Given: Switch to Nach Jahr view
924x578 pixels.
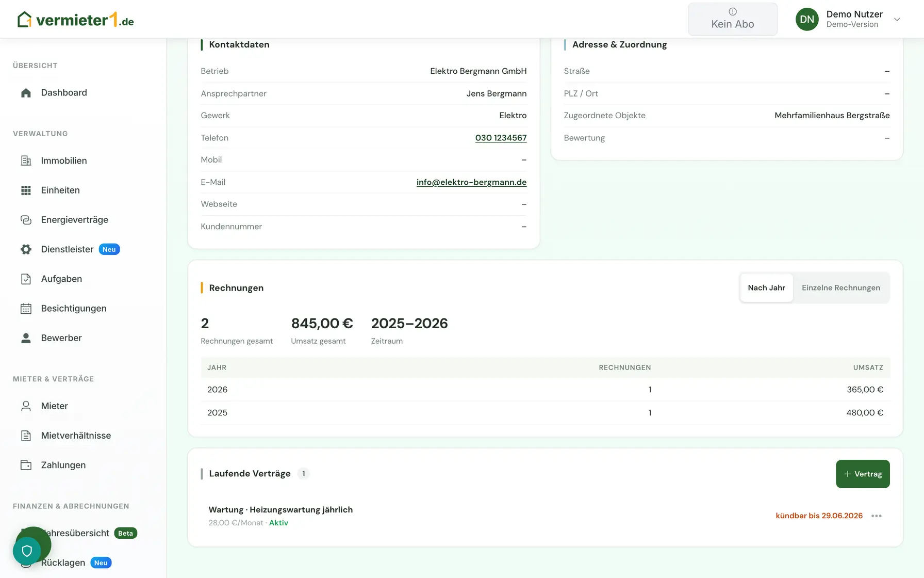Looking at the screenshot, I should (x=766, y=287).
